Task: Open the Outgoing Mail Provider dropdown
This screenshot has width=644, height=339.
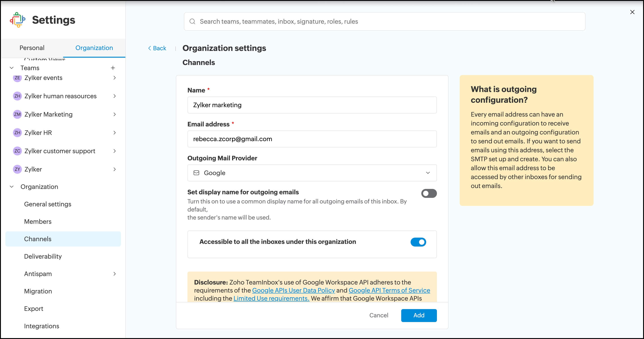Action: (x=428, y=173)
